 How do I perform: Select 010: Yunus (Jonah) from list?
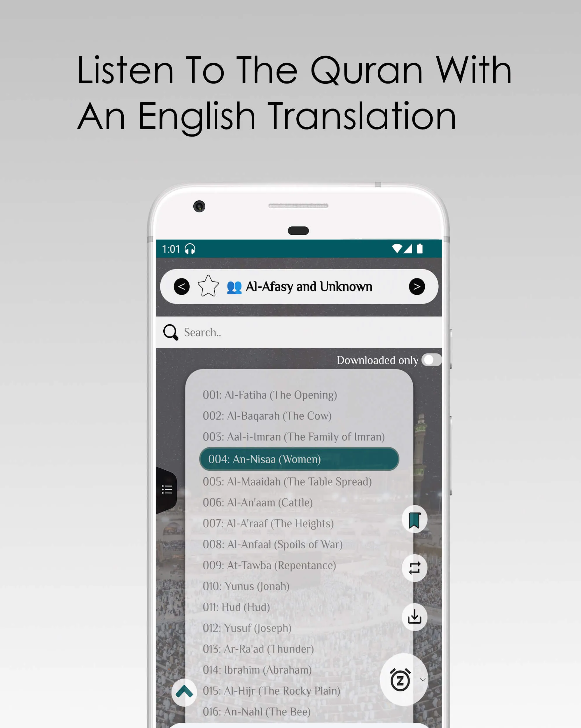(246, 586)
